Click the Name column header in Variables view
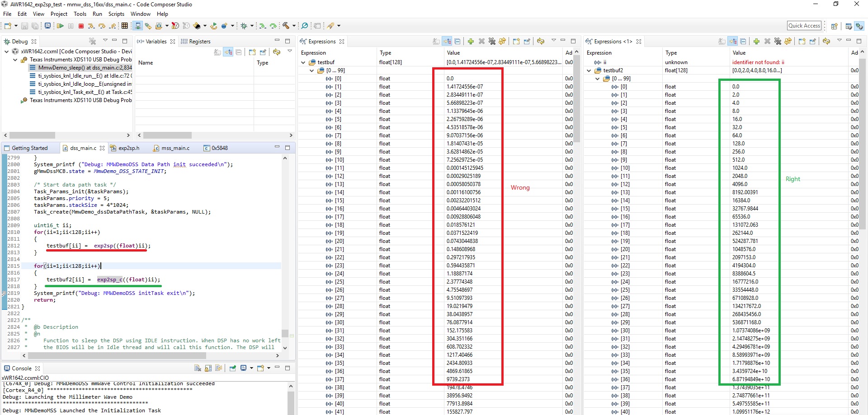The image size is (868, 415). pyautogui.click(x=194, y=63)
